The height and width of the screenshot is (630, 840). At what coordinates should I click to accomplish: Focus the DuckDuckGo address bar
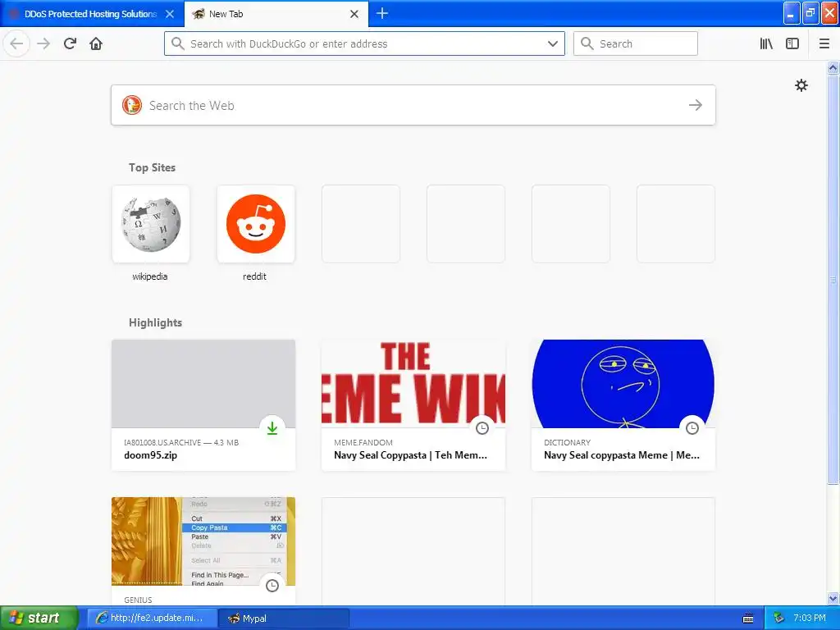[364, 43]
